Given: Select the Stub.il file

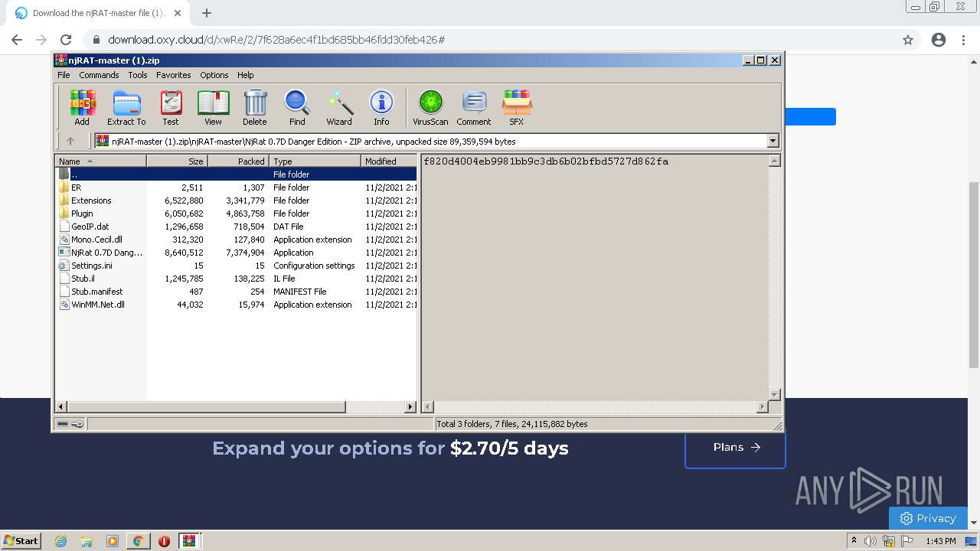Looking at the screenshot, I should tap(237, 279).
